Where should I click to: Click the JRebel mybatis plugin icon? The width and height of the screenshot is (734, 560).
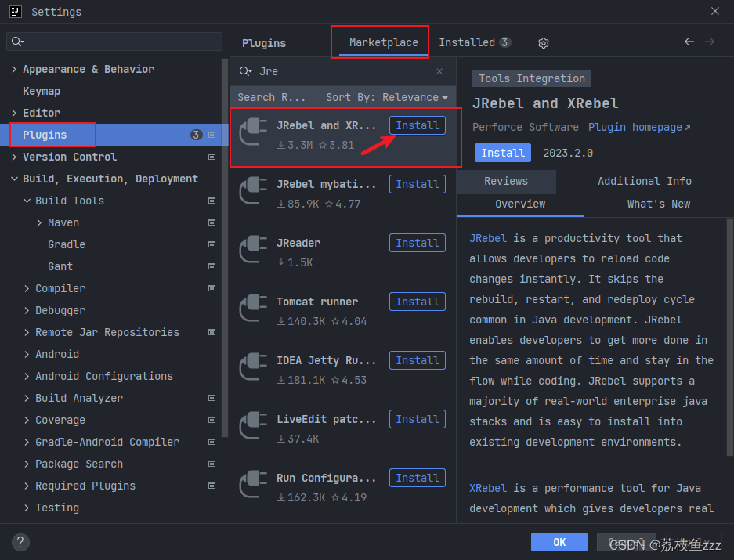click(x=253, y=190)
